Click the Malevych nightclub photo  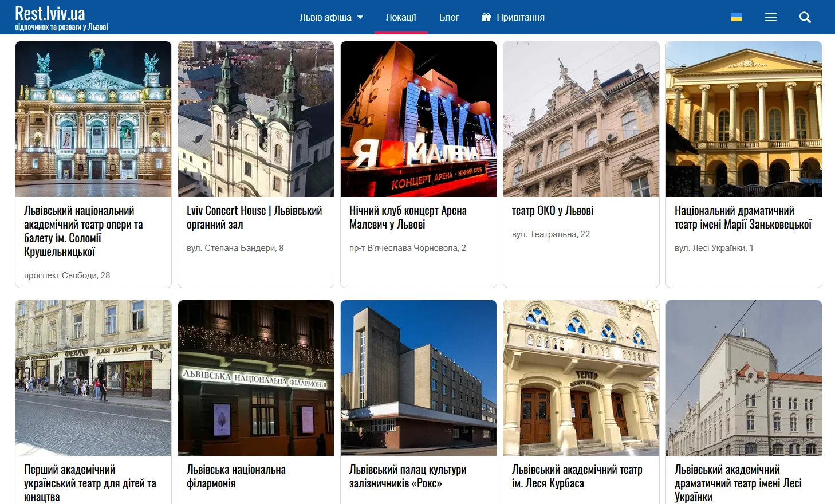[418, 119]
